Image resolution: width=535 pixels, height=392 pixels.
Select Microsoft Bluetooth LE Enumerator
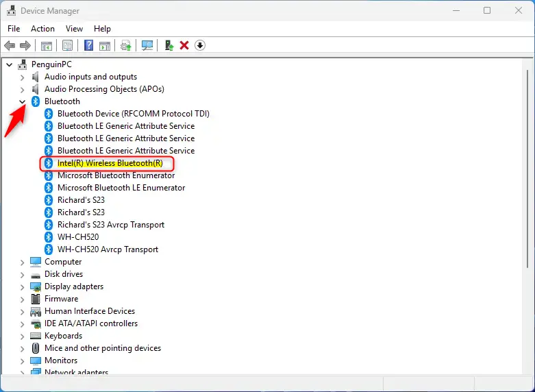pyautogui.click(x=121, y=188)
